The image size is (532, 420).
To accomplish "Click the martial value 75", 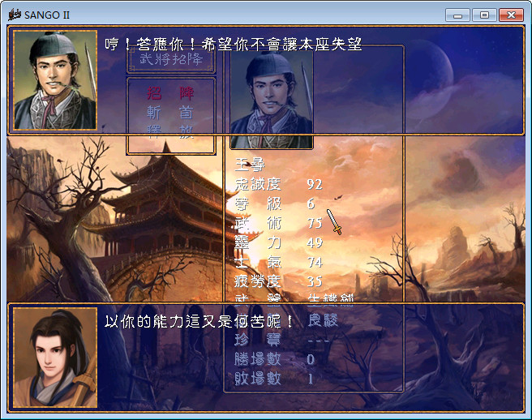I will (315, 223).
